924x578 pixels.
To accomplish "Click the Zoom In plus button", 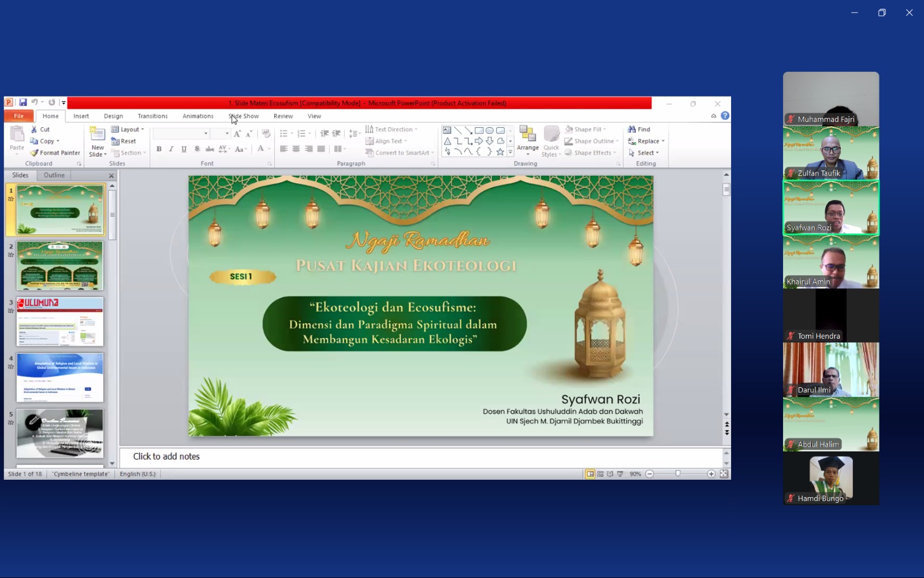I will (x=711, y=474).
